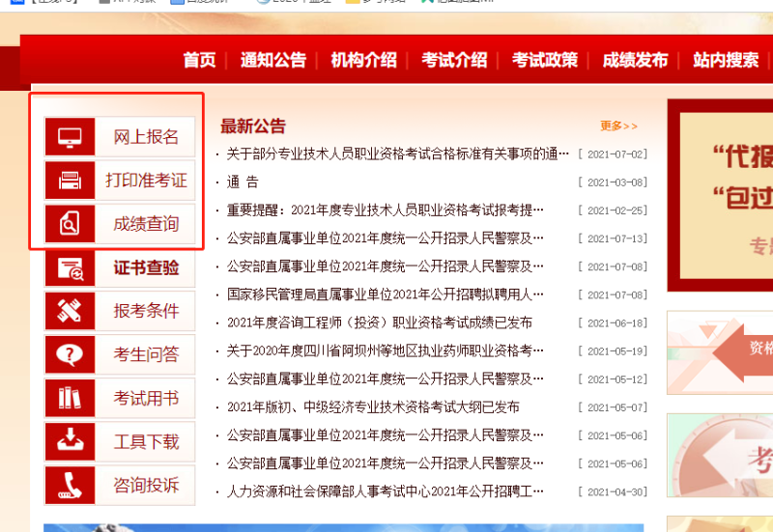Open 公安部直属事业单位 announcement dated 2021-07-13
Viewport: 773px width, 532px height.
385,238
